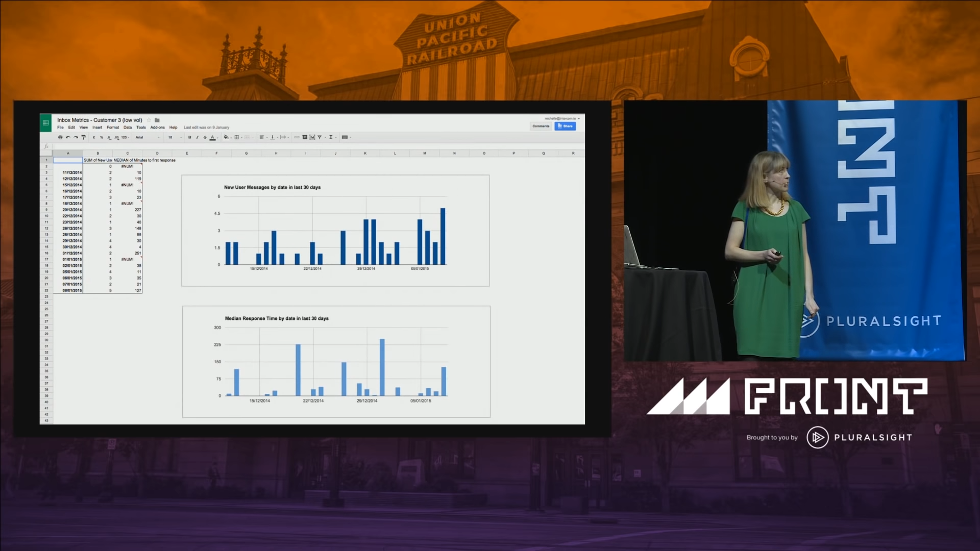Open the account email dropdown
The image size is (980, 551).
click(x=562, y=118)
